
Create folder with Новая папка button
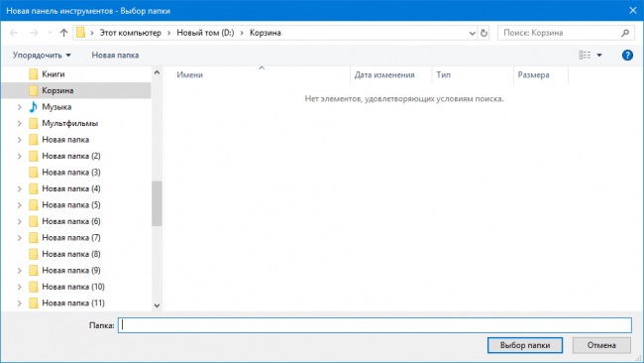point(115,56)
